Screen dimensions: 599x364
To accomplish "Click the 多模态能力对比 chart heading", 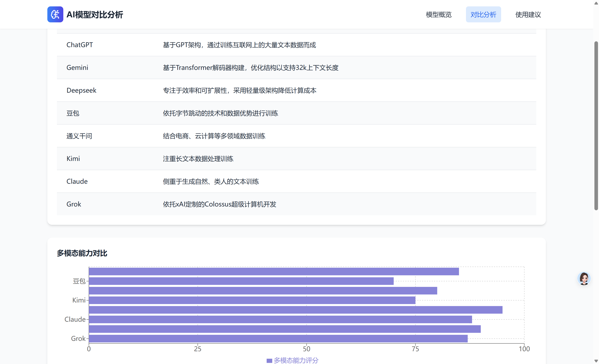I will pyautogui.click(x=82, y=253).
